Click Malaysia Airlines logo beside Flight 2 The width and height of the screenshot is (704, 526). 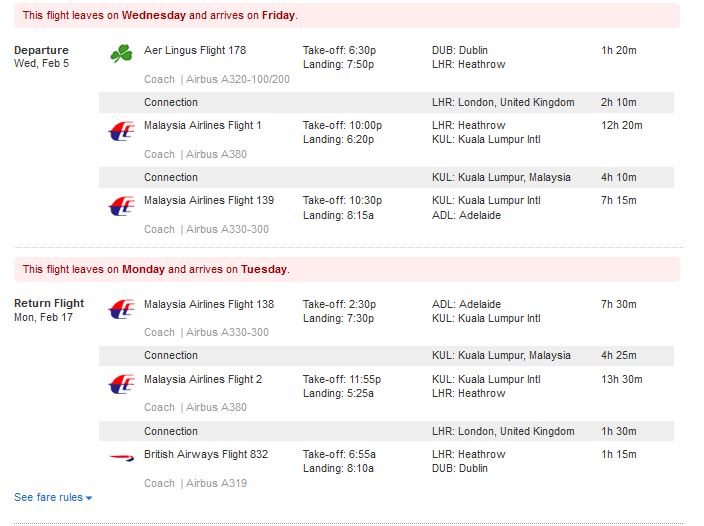[x=122, y=384]
